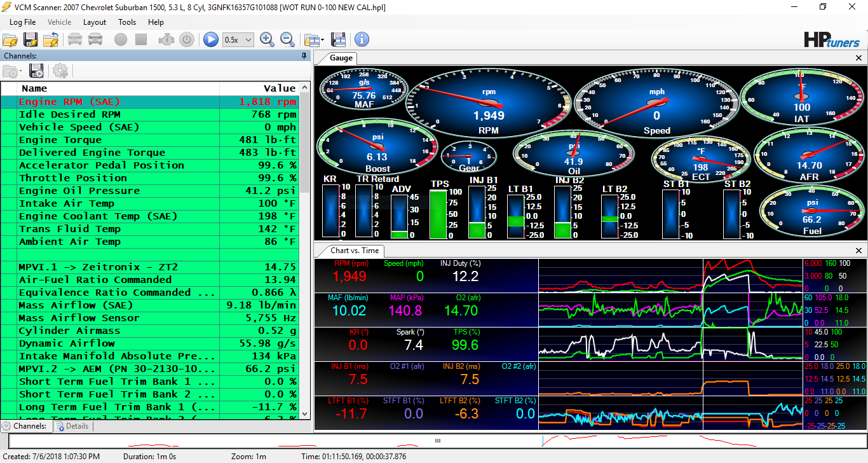Click the MAF g/s gauge
Screen dimensions: 868x463
pos(364,89)
